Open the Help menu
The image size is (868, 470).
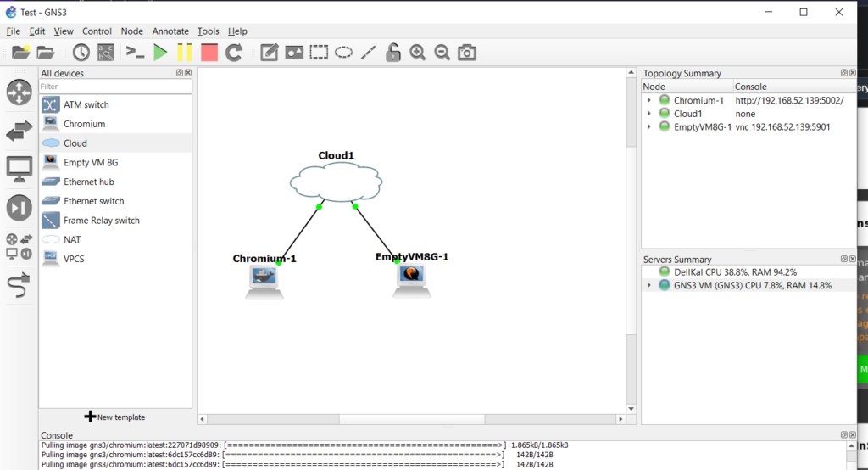tap(237, 31)
